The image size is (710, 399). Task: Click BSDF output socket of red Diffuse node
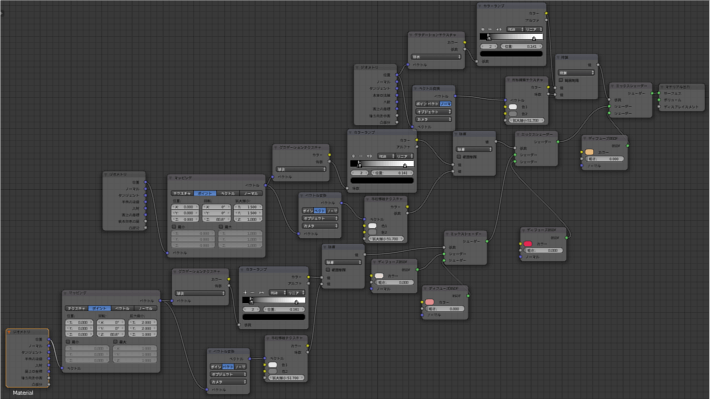tap(566, 238)
